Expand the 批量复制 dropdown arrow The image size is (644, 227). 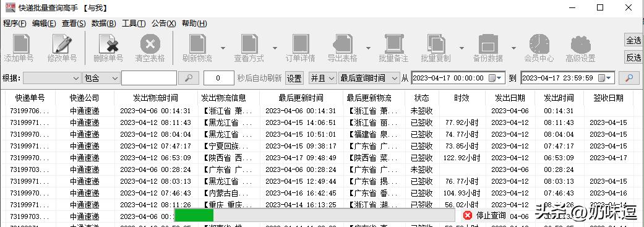462,48
